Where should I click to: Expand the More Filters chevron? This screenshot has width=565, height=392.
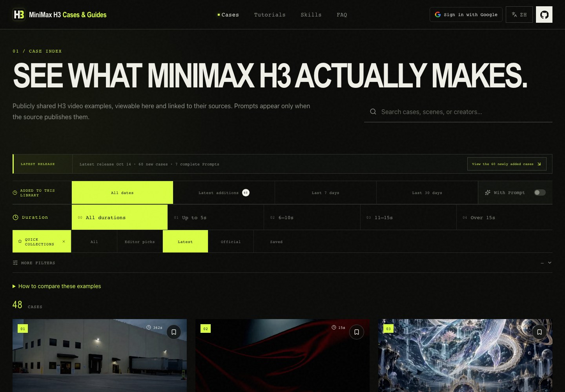(x=550, y=263)
